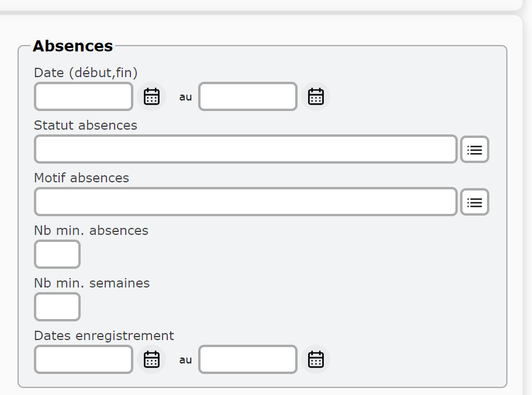Click into the Statut absences text field
Screen dimensions: 532x395
point(246,149)
